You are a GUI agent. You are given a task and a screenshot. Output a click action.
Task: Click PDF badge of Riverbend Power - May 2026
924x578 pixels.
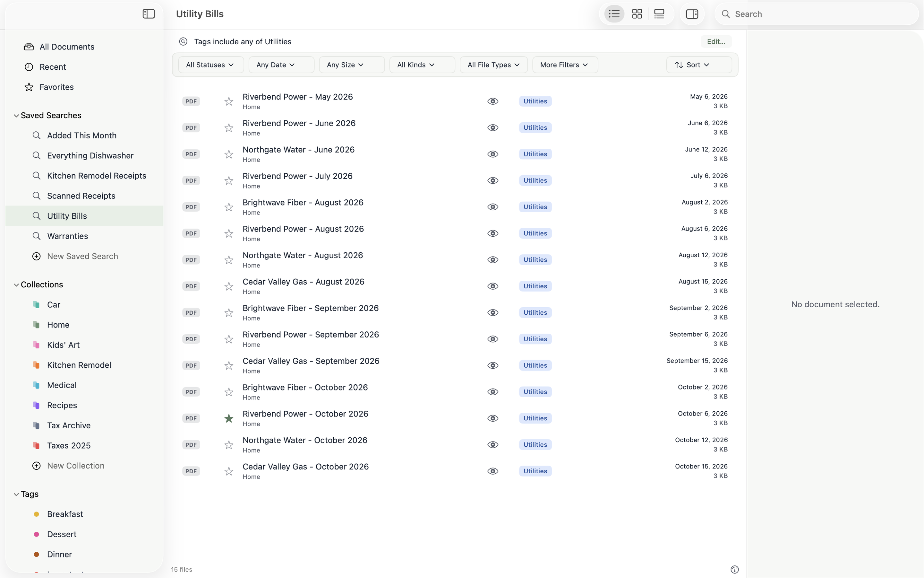(x=191, y=101)
